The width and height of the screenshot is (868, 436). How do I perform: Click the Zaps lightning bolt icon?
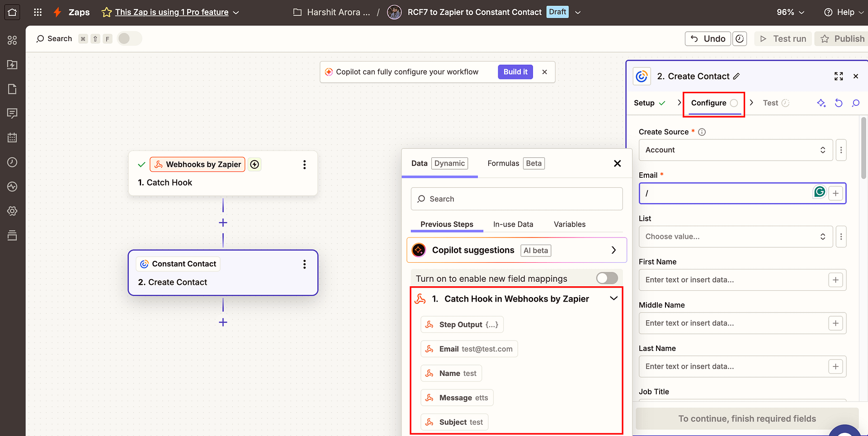coord(57,12)
